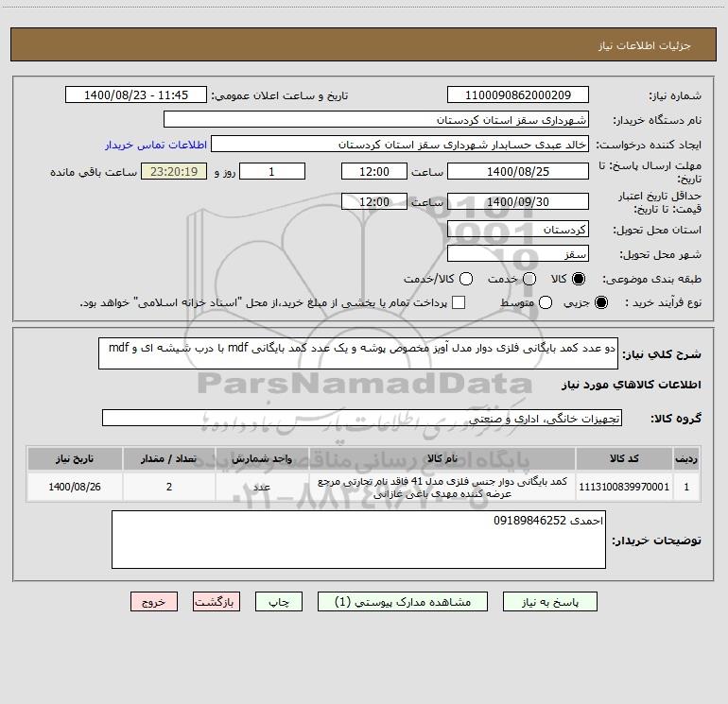The height and width of the screenshot is (704, 728).
Task: Click the deadline hour field beside 1400/08/25
Action: [374, 171]
